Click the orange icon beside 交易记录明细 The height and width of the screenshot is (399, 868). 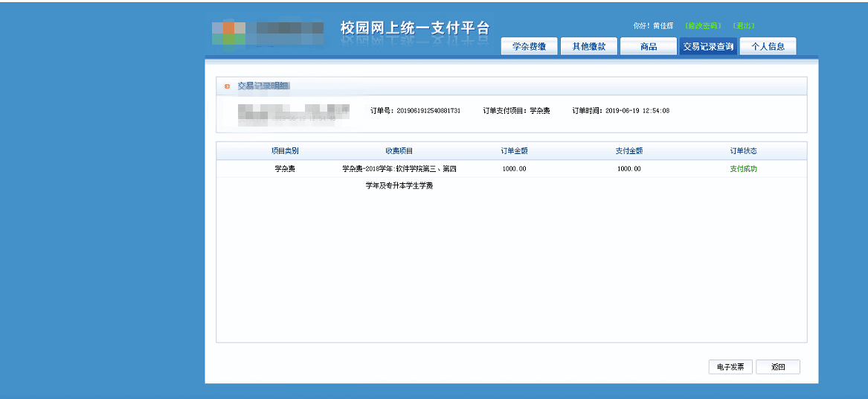227,86
